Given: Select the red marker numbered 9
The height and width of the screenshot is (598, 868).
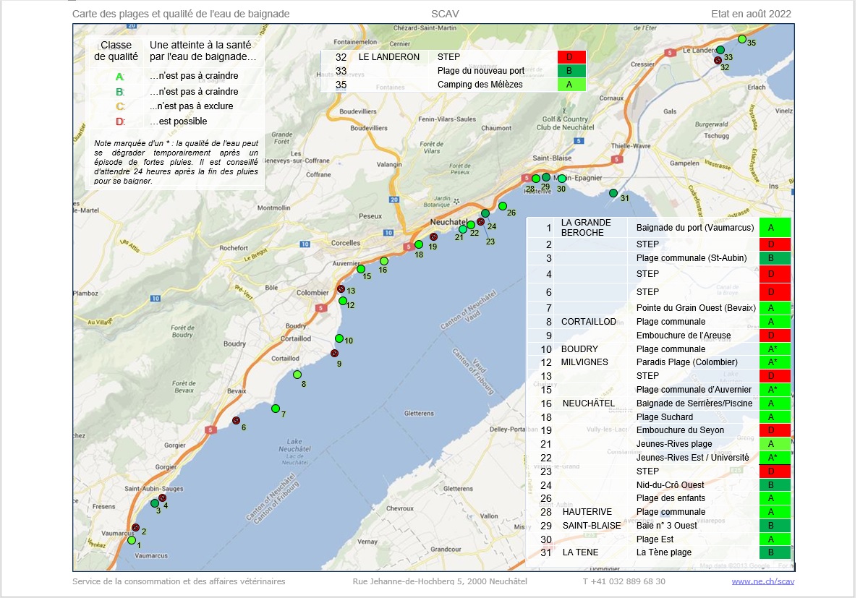Looking at the screenshot, I should pos(334,353).
